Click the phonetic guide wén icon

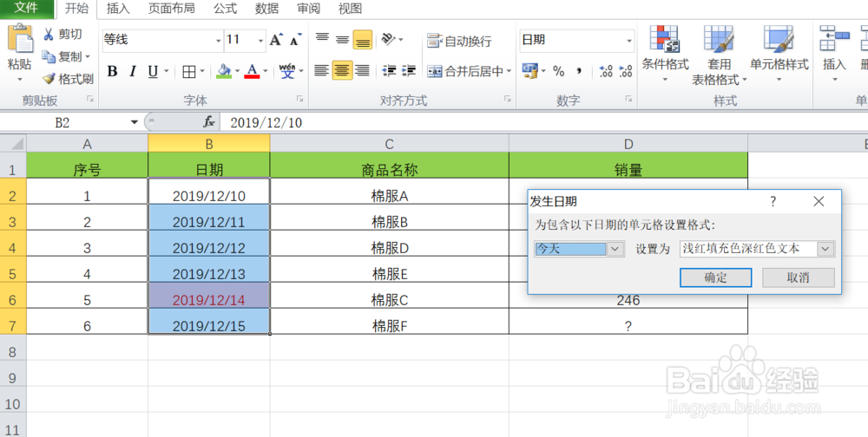pos(287,71)
